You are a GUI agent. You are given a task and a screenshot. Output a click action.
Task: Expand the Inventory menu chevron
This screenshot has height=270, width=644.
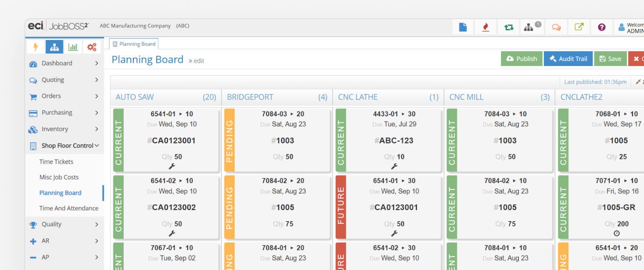coord(97,129)
